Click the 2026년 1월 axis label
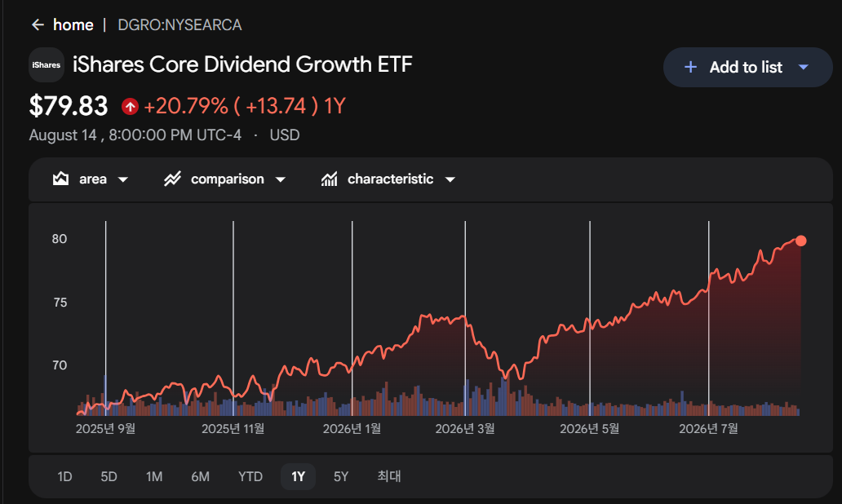The height and width of the screenshot is (504, 842). click(x=352, y=429)
